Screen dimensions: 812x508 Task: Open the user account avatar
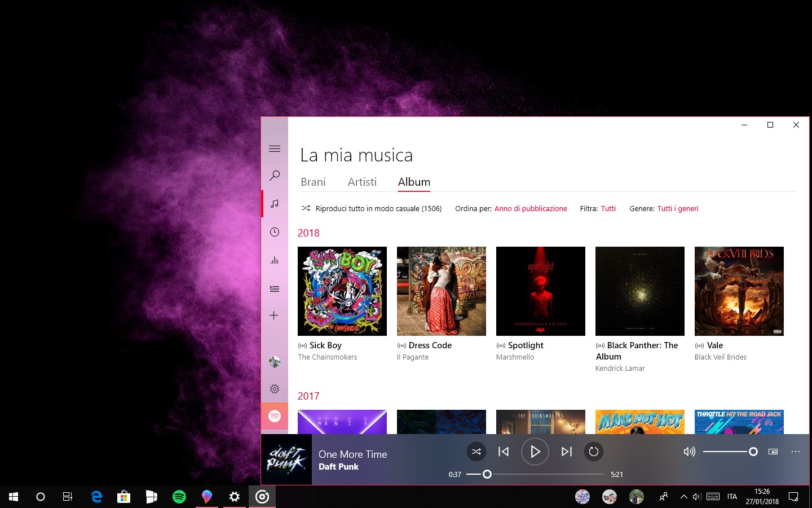pyautogui.click(x=275, y=362)
